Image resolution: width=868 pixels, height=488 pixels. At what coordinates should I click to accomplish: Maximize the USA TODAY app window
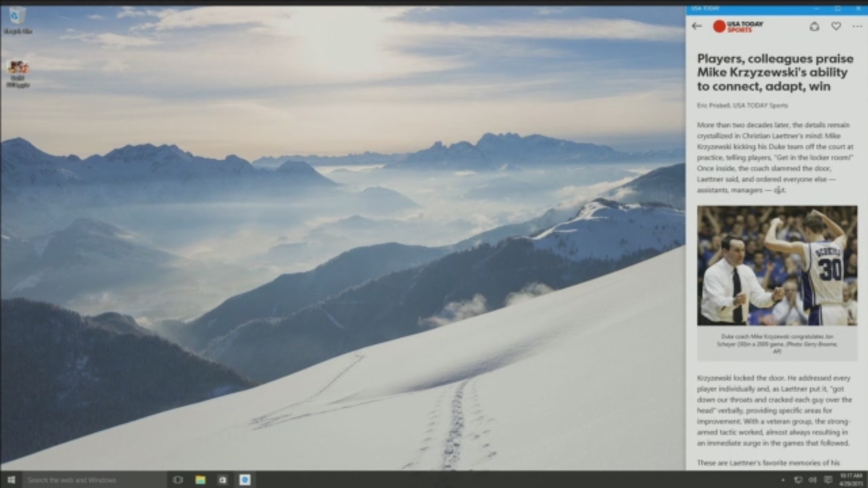tap(838, 9)
